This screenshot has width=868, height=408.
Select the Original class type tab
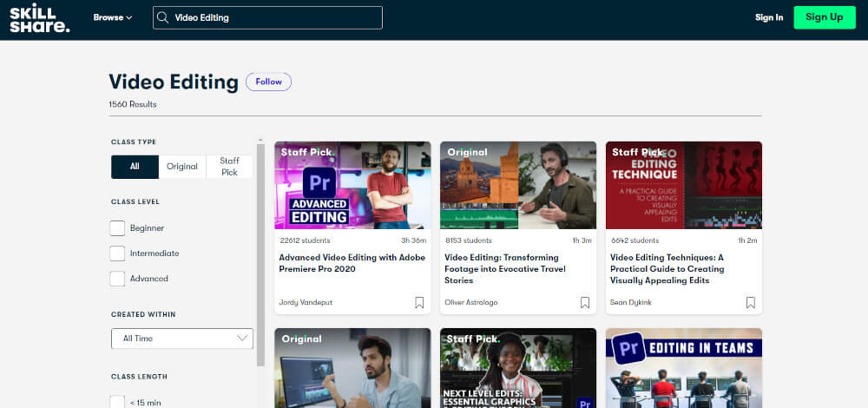[182, 167]
